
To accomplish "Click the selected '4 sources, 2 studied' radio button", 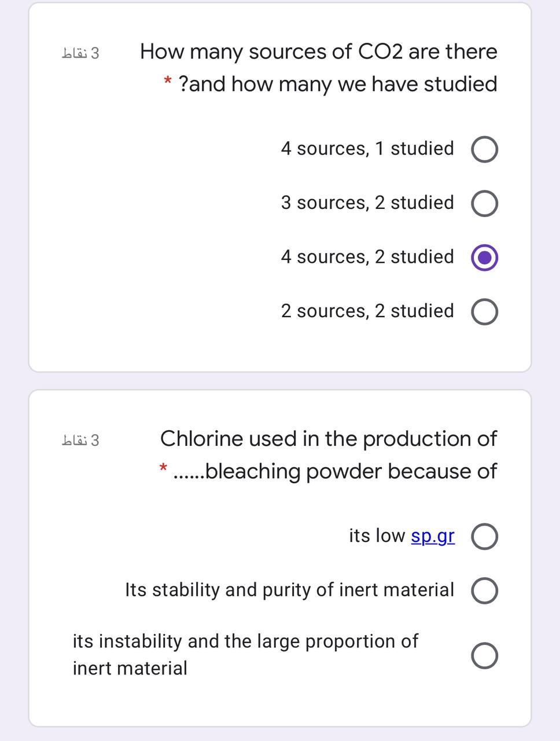I will [x=485, y=258].
